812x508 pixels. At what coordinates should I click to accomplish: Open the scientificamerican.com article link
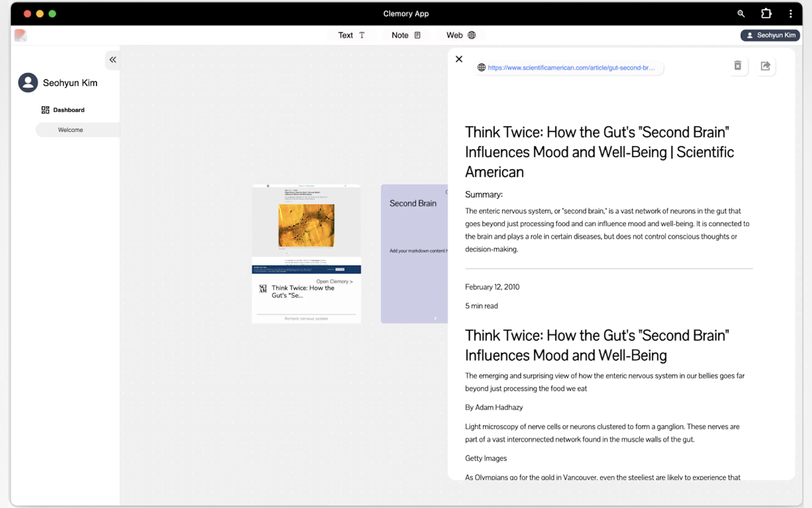(571, 67)
